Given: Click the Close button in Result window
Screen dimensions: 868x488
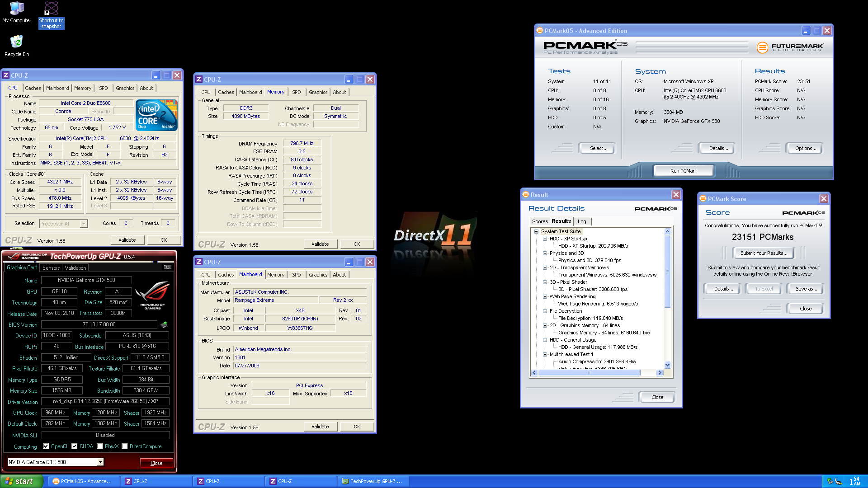Looking at the screenshot, I should pyautogui.click(x=657, y=397).
